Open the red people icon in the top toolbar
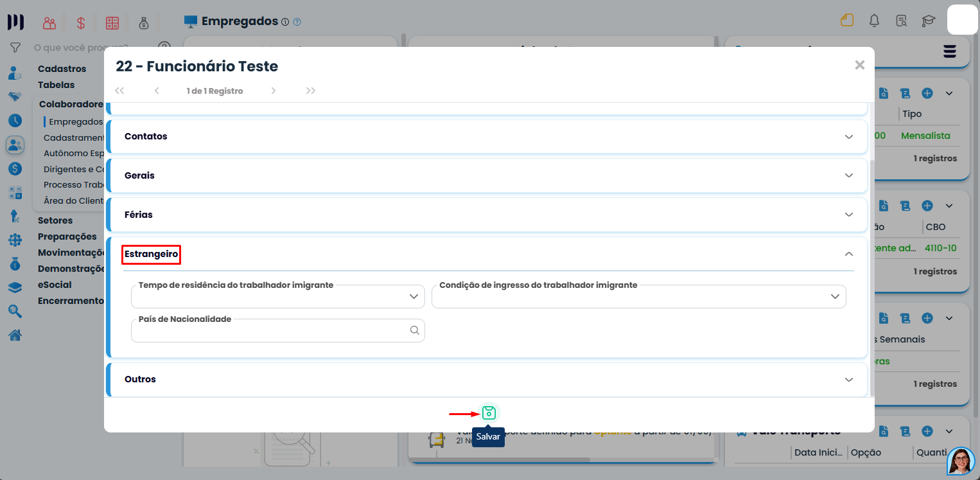The width and height of the screenshot is (980, 480). (49, 22)
